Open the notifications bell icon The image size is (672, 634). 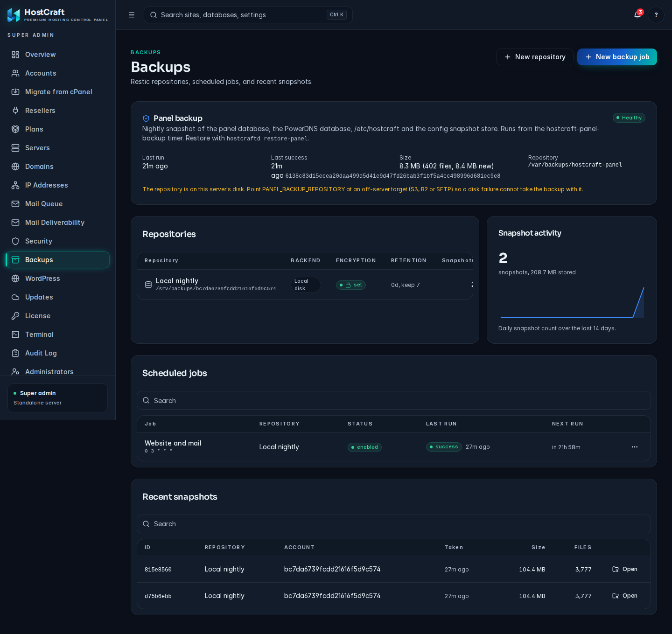tap(637, 15)
